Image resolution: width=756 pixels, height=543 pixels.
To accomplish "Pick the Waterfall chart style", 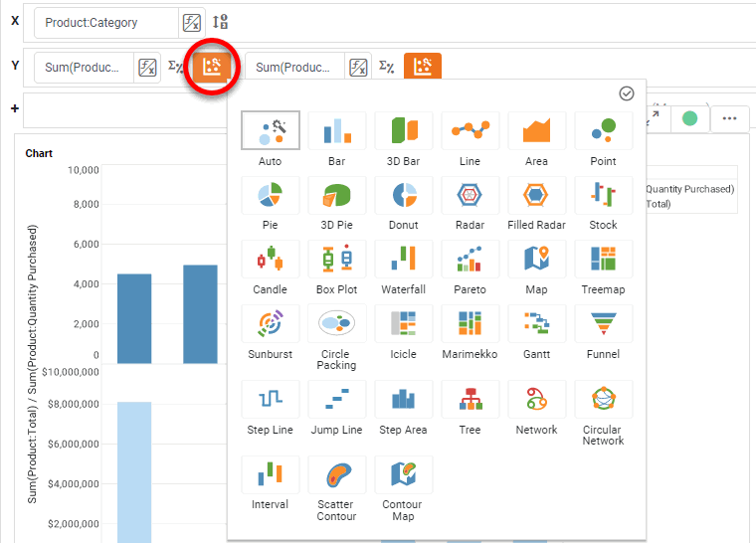I will point(403,261).
